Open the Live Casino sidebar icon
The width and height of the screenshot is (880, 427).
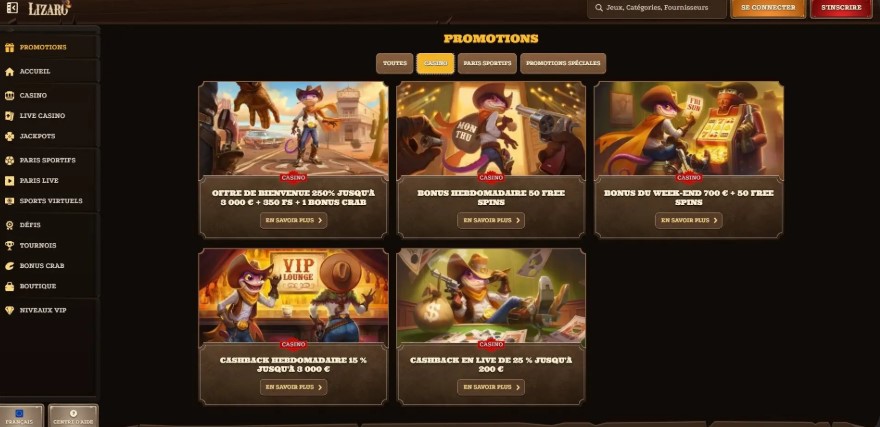pyautogui.click(x=10, y=116)
